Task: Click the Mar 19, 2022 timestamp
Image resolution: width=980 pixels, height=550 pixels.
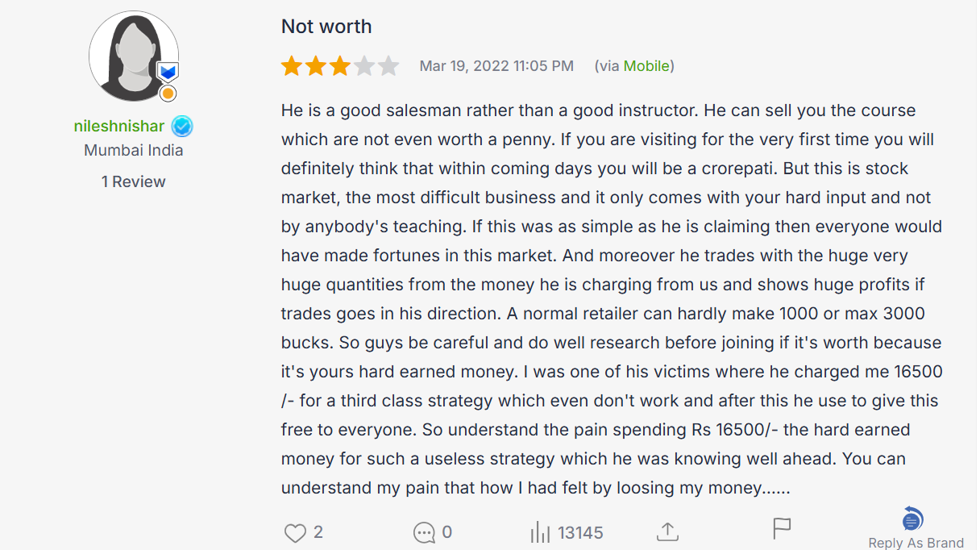Action: pyautogui.click(x=496, y=65)
